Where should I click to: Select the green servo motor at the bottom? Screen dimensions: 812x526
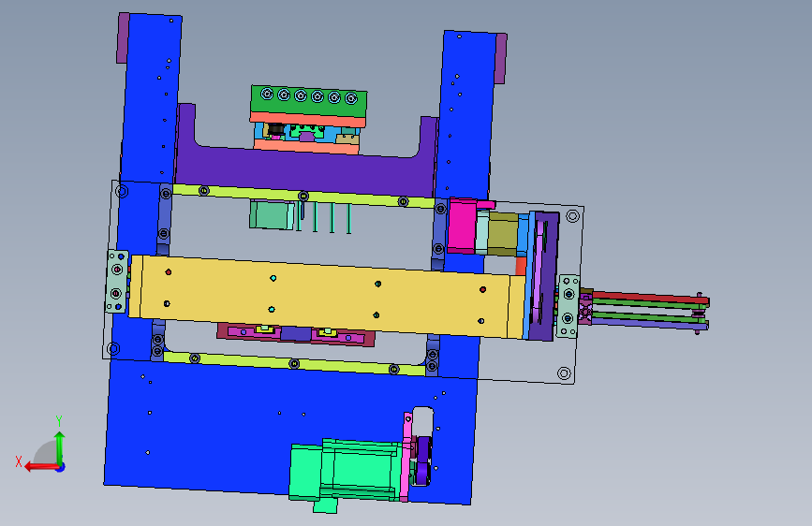345,472
